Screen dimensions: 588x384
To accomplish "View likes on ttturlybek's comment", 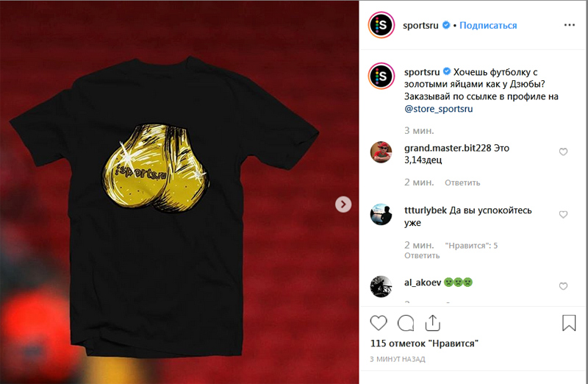I will [471, 246].
